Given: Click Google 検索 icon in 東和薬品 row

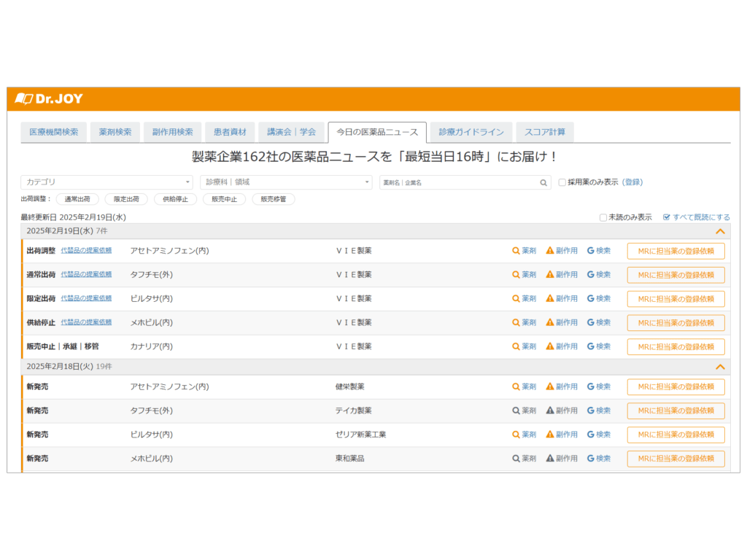Looking at the screenshot, I should pos(591,459).
